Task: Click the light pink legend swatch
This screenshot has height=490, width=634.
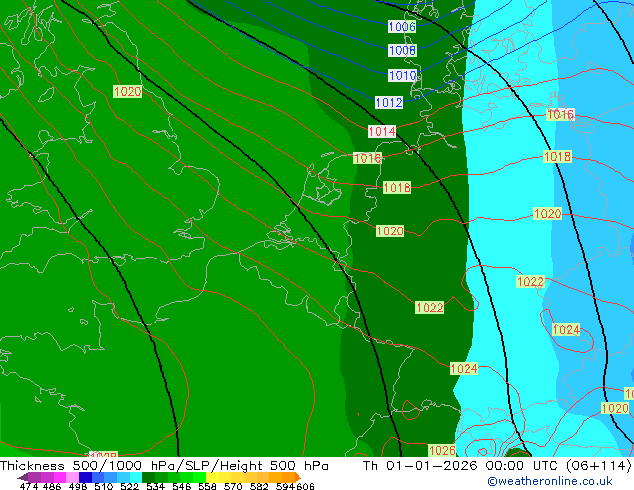Action: tap(72, 477)
